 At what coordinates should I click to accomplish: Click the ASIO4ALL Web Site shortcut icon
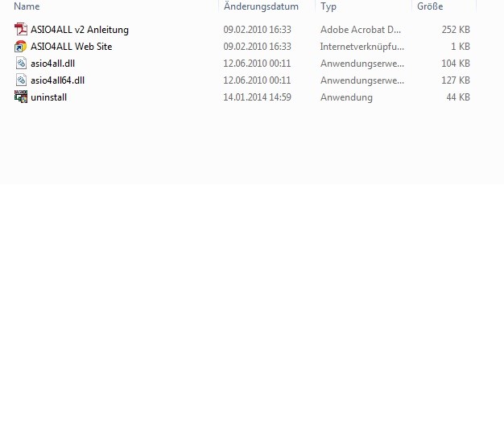pos(21,46)
